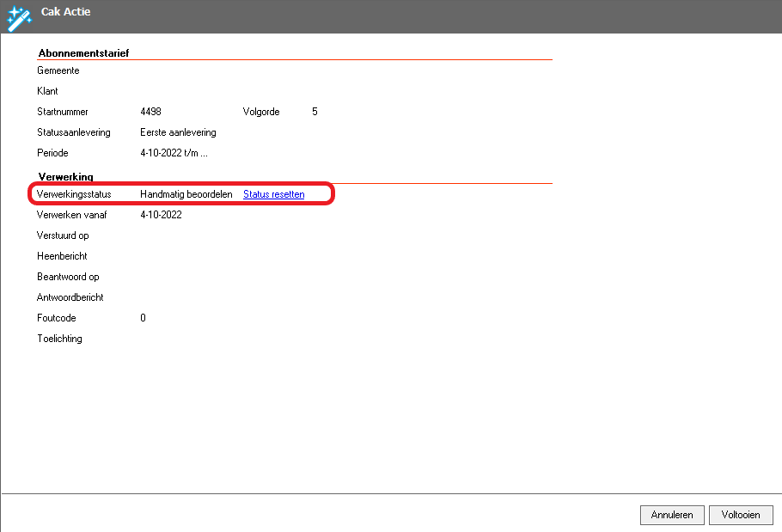Viewport: 782px width, 532px height.
Task: Select the Verwerken vanaf date value
Action: coord(161,215)
